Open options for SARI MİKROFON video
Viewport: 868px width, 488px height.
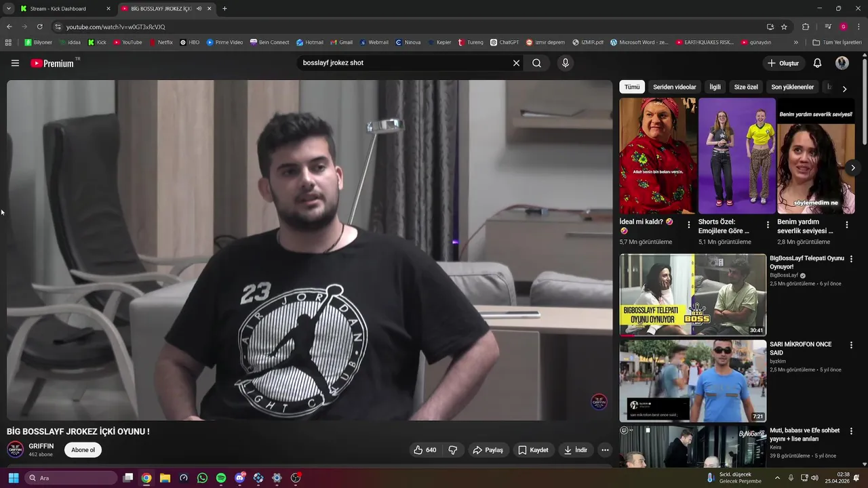click(x=851, y=345)
